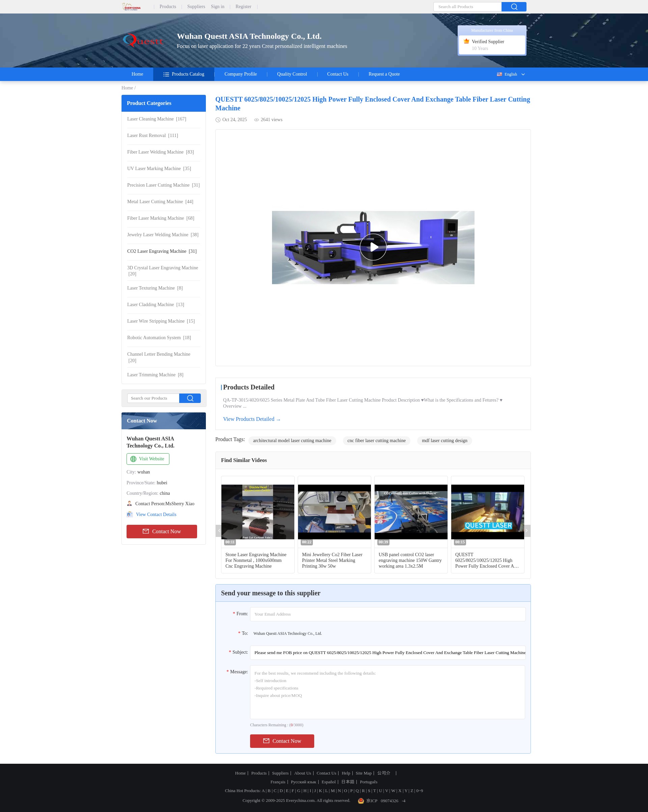Focus the Message text area
648x812 pixels.
click(x=388, y=692)
